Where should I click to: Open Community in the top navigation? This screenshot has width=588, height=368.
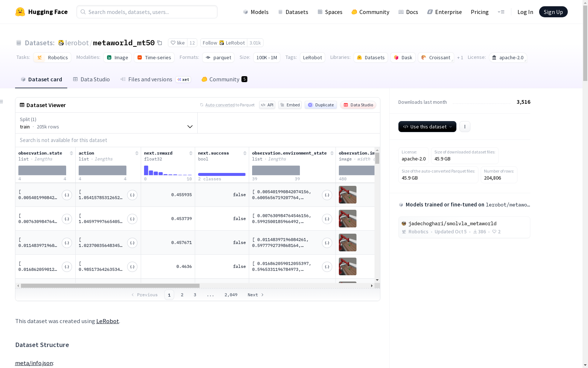pyautogui.click(x=370, y=12)
